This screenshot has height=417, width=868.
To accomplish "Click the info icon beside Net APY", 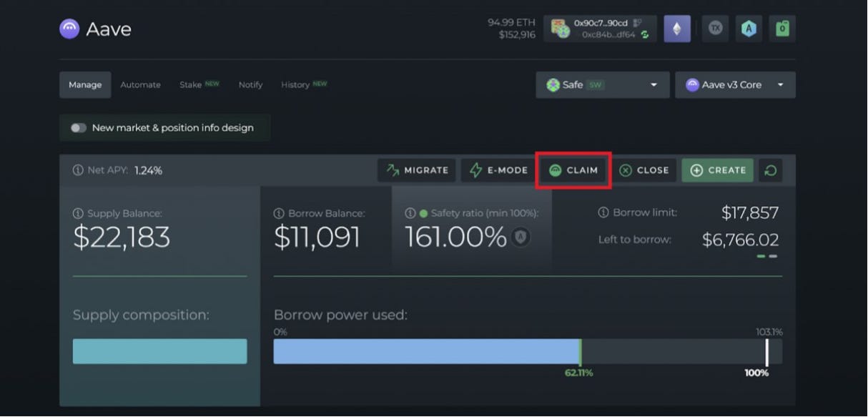I will [78, 170].
